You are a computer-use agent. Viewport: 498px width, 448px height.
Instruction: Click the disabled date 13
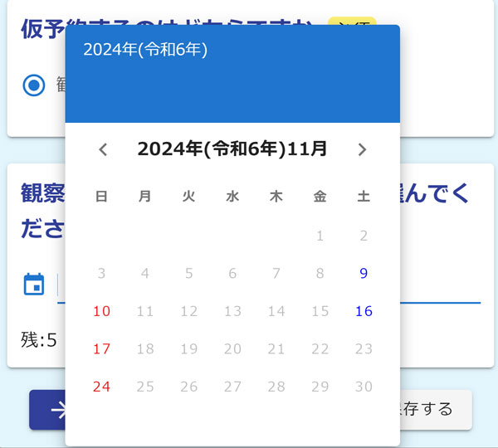click(232, 311)
